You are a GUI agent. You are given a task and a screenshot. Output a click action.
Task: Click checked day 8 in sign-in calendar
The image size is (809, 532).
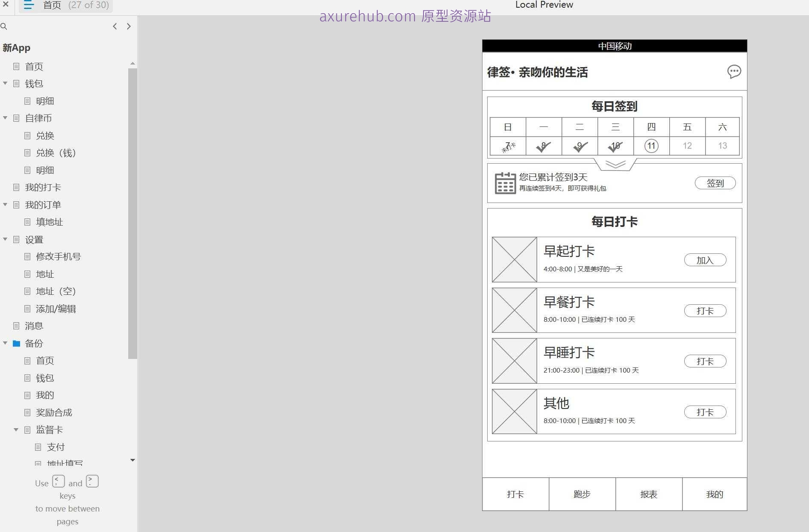543,146
